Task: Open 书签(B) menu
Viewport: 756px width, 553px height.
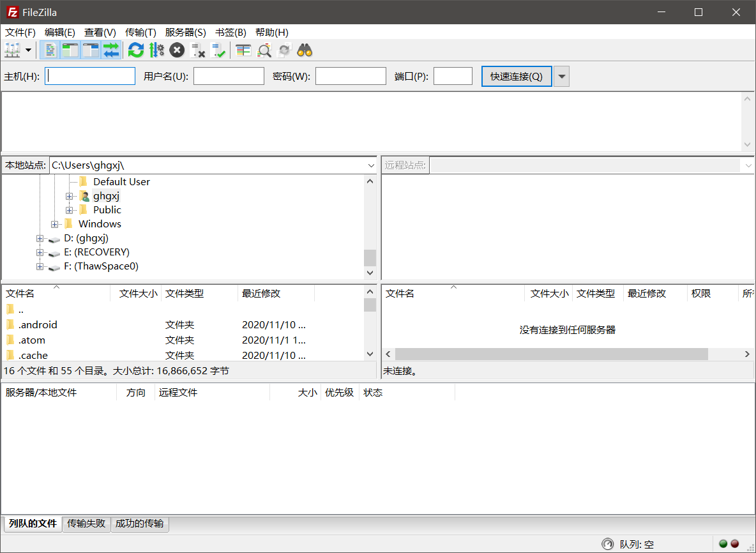Action: [x=231, y=33]
